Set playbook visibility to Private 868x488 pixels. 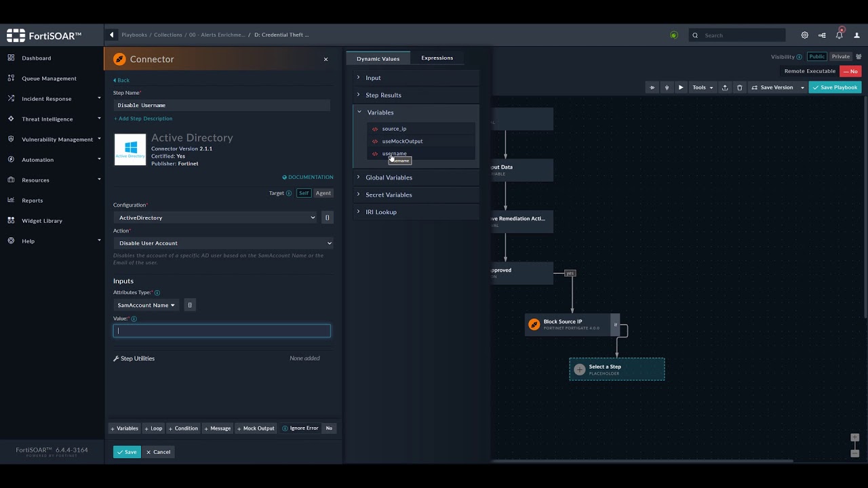tap(840, 57)
